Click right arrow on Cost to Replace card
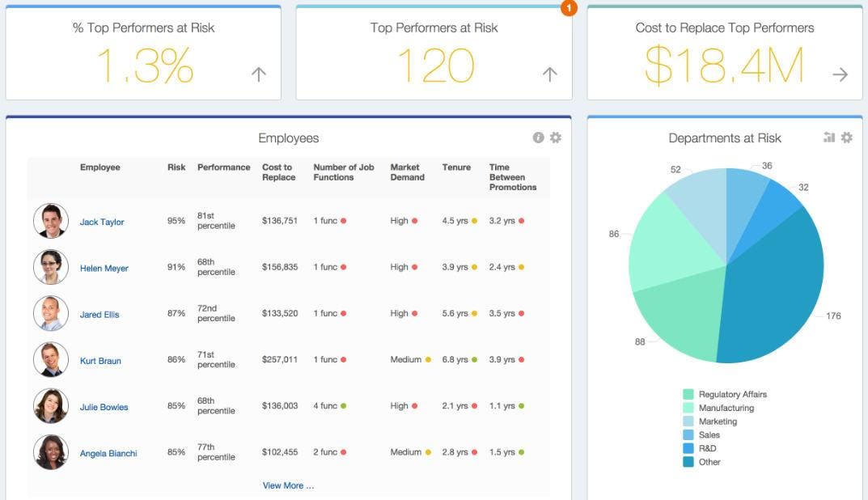Viewport: 868px width, 500px height. click(x=840, y=74)
